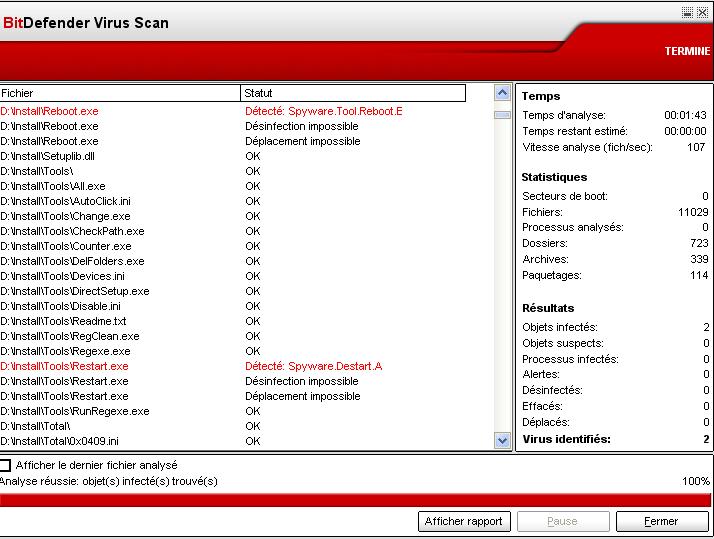Screen dimensions: 714x539
Task: Enable Afficher le dernier fichier analysé checkbox
Action: coord(5,465)
